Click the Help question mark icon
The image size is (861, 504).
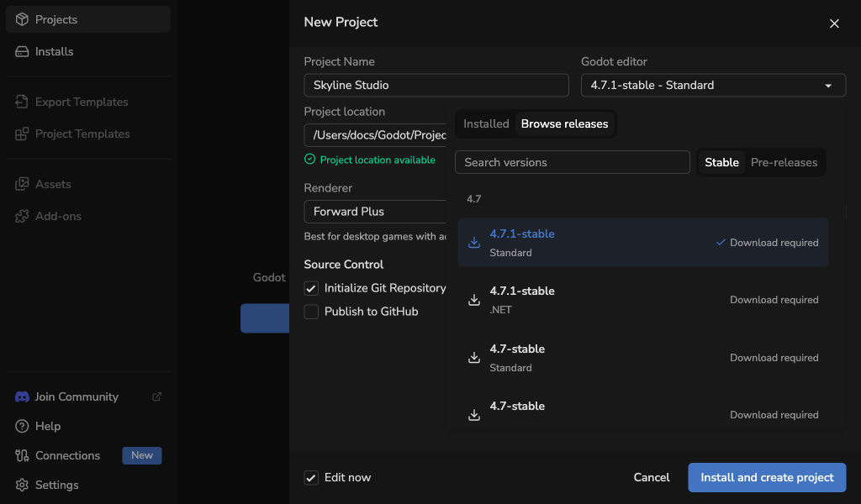(x=22, y=426)
